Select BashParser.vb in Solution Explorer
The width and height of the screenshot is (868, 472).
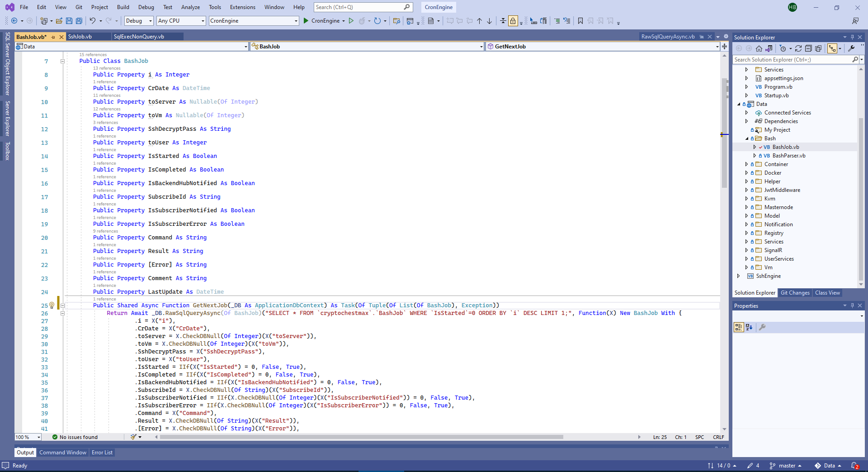pos(789,156)
